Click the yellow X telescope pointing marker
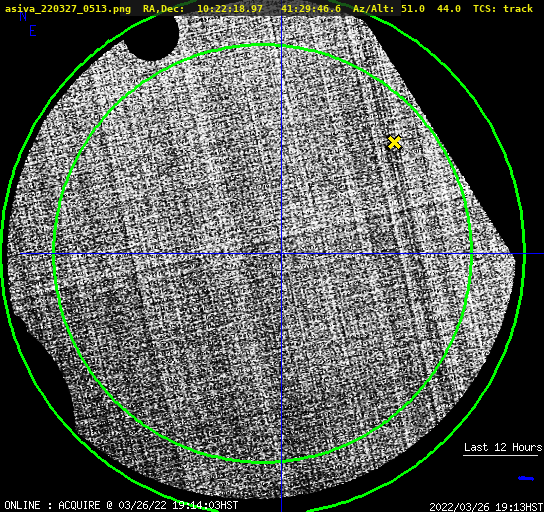 394,142
